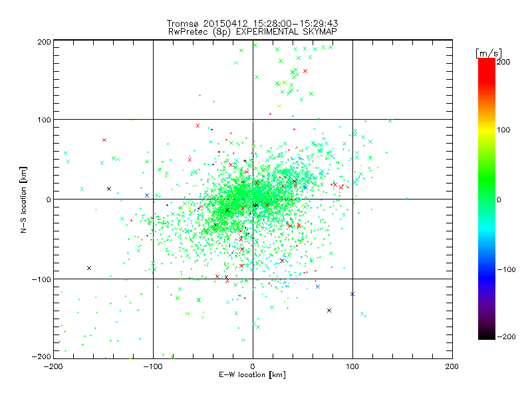Click the colorbar label '0'
Screen dimensions: 532x399
point(499,199)
